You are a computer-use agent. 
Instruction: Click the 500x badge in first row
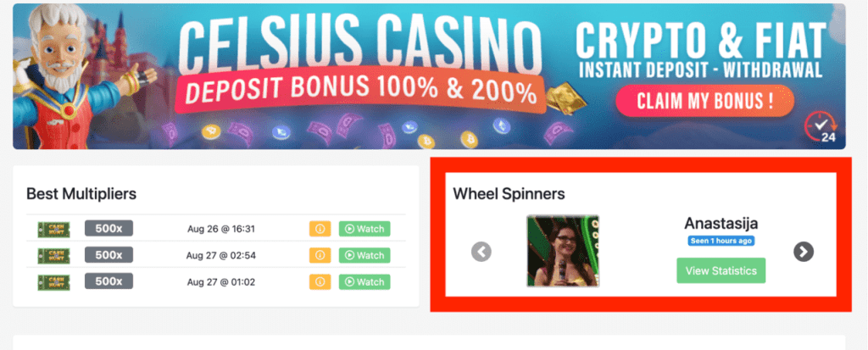click(108, 228)
